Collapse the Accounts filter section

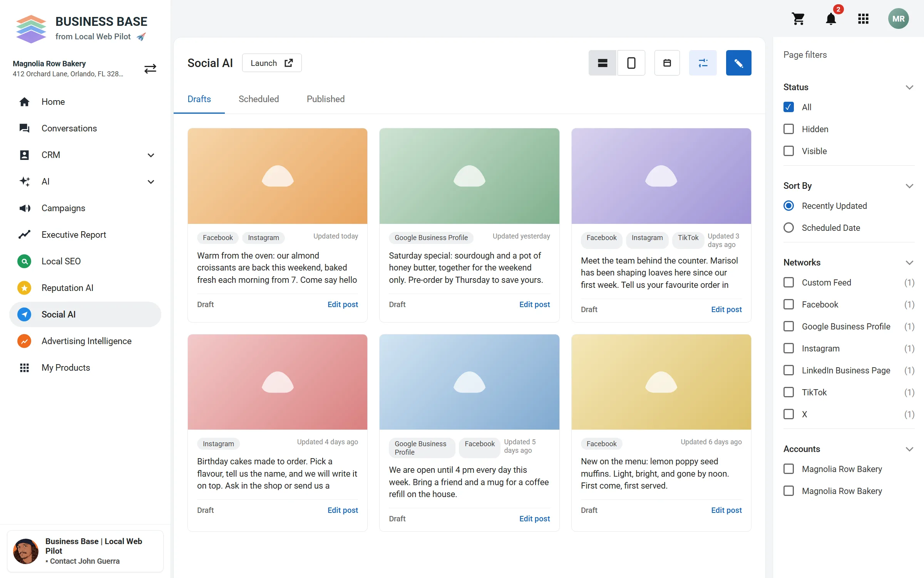(x=909, y=449)
